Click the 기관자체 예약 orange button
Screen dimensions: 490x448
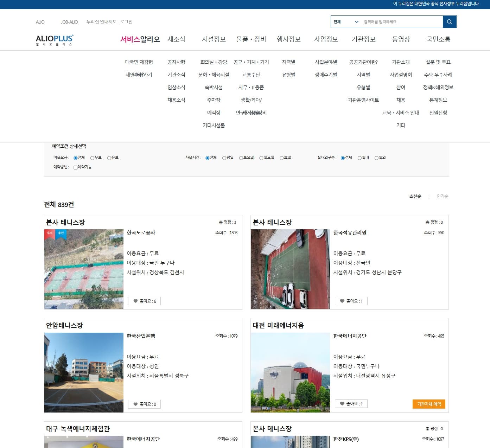[429, 404]
